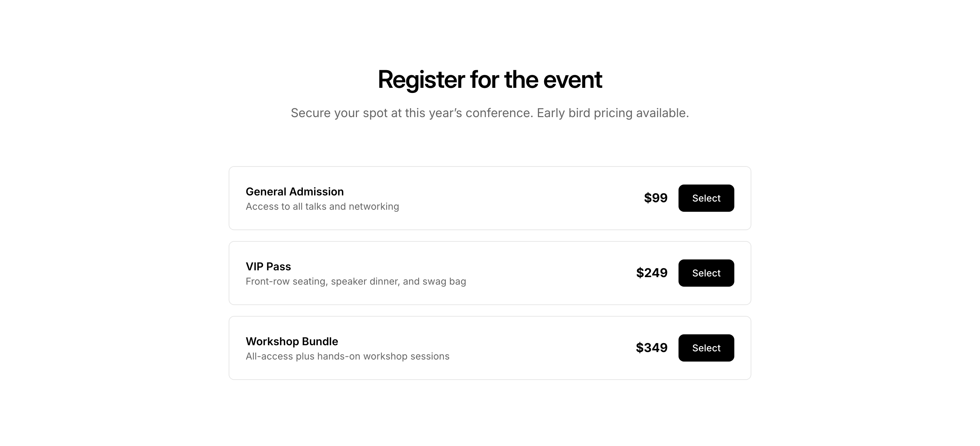Click the word 'Register' in the heading

click(x=421, y=80)
